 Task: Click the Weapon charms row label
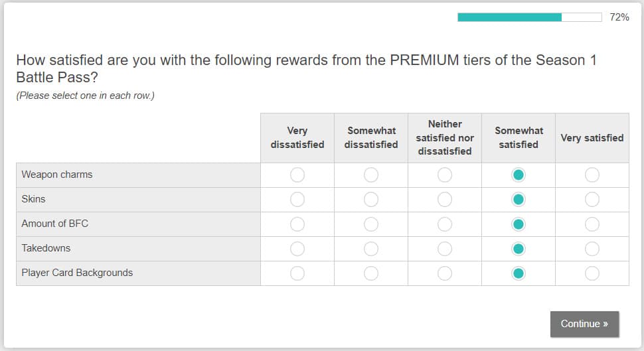pyautogui.click(x=57, y=175)
